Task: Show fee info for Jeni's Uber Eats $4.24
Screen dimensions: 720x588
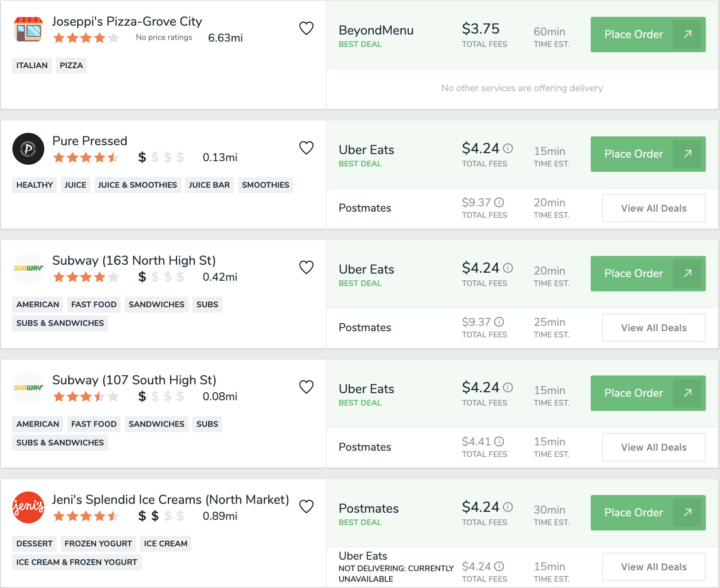Action: 499,566
